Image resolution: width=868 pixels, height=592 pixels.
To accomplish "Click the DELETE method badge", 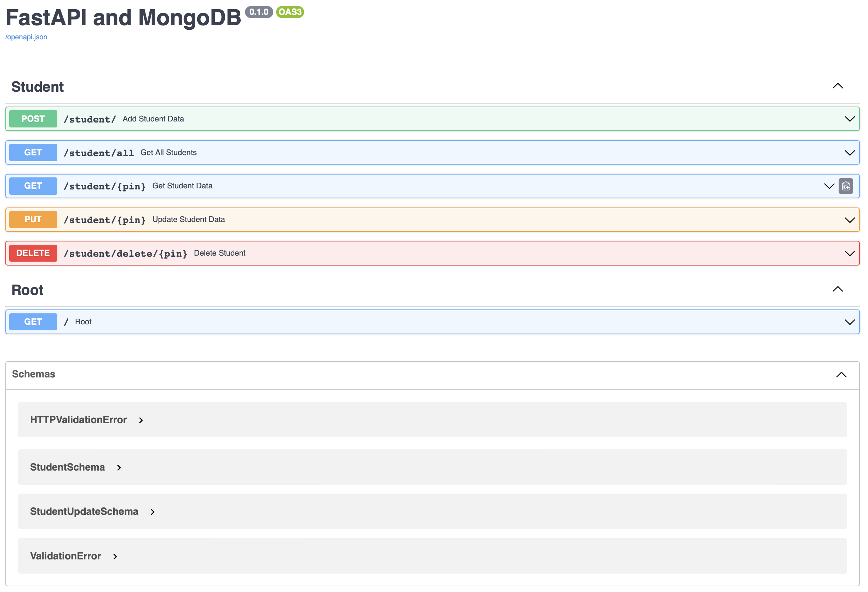I will tap(33, 253).
